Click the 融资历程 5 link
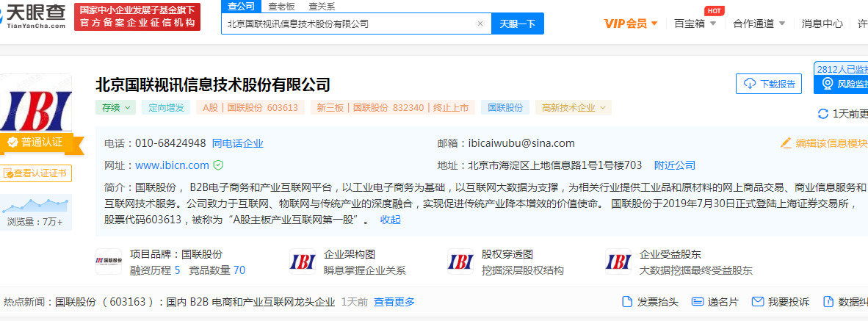 [155, 270]
